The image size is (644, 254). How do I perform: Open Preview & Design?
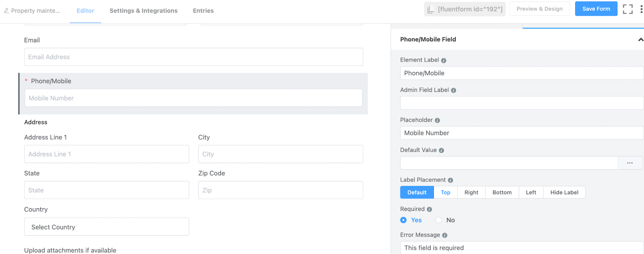click(x=539, y=9)
